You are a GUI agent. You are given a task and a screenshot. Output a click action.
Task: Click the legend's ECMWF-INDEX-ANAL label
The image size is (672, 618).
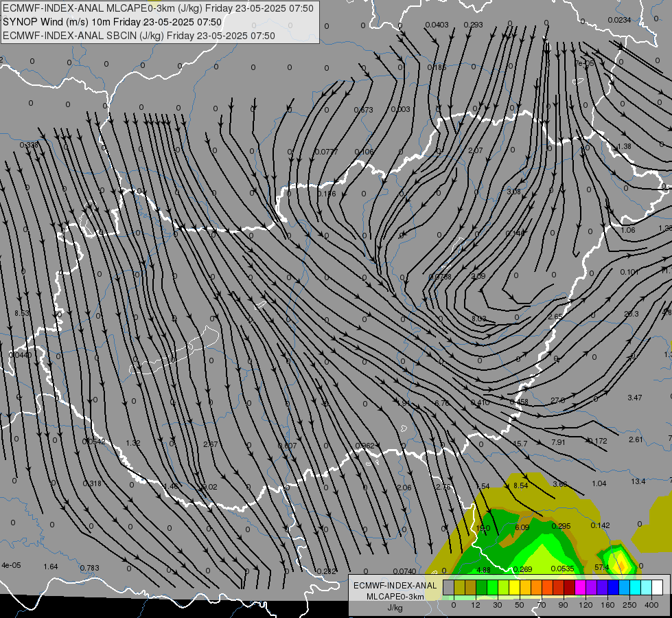[x=395, y=586]
